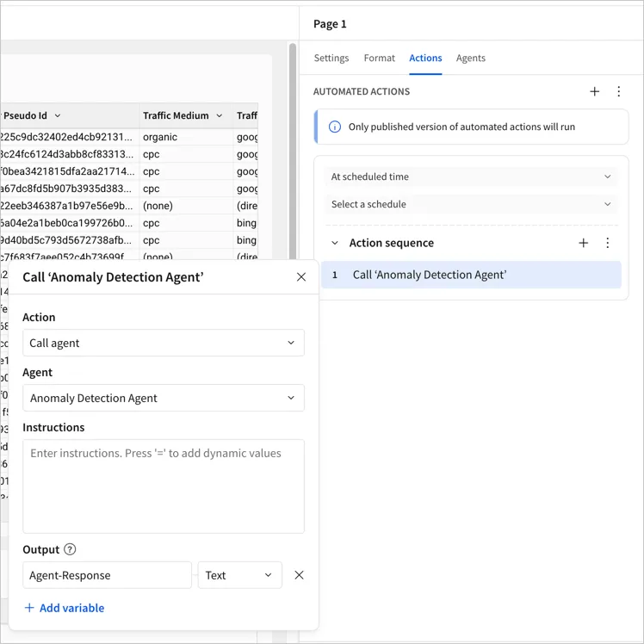644x644 pixels.
Task: Add a new automated action with plus icon
Action: [594, 91]
